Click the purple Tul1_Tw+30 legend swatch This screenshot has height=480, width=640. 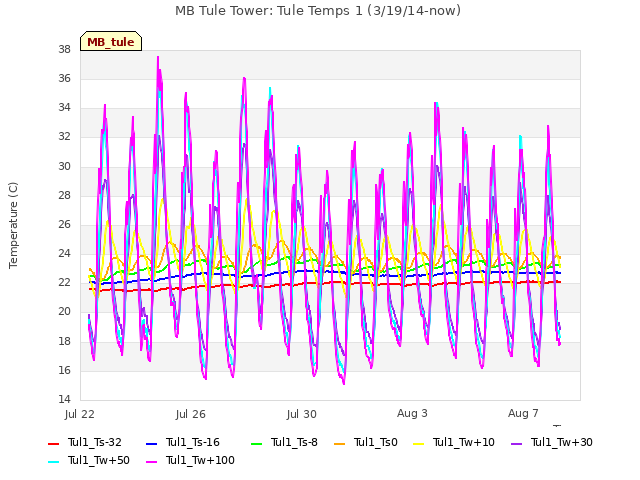point(516,443)
